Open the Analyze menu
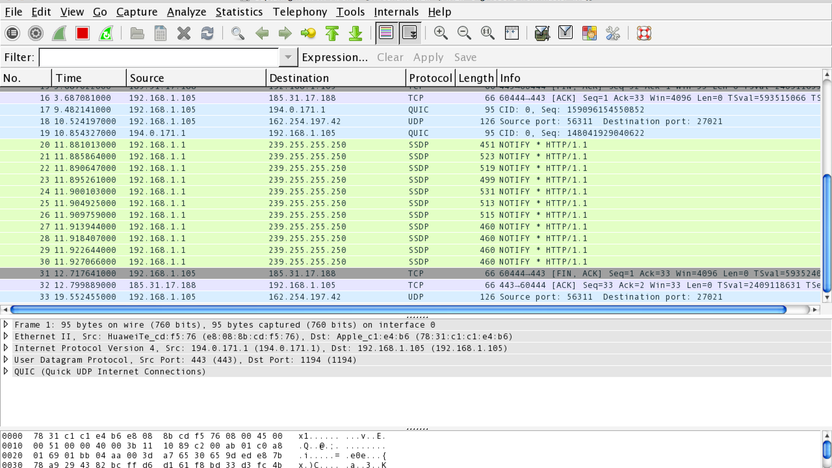The height and width of the screenshot is (468, 832). [x=186, y=12]
